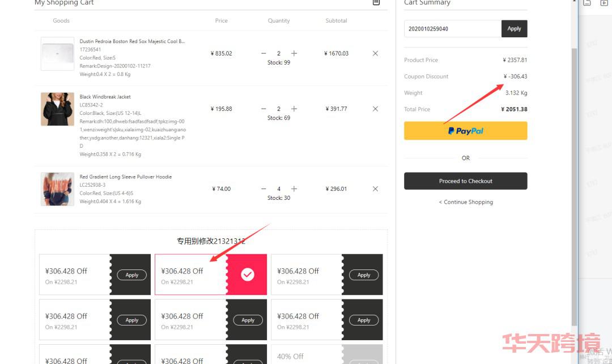Open the Red Gradient Hoodie product image

[57, 189]
